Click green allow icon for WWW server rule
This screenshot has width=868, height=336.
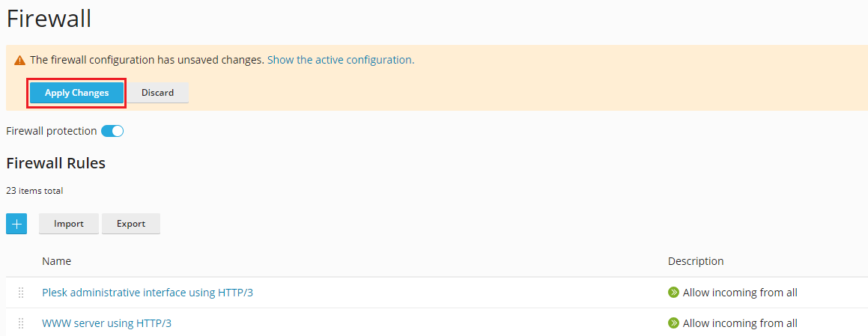pyautogui.click(x=673, y=323)
